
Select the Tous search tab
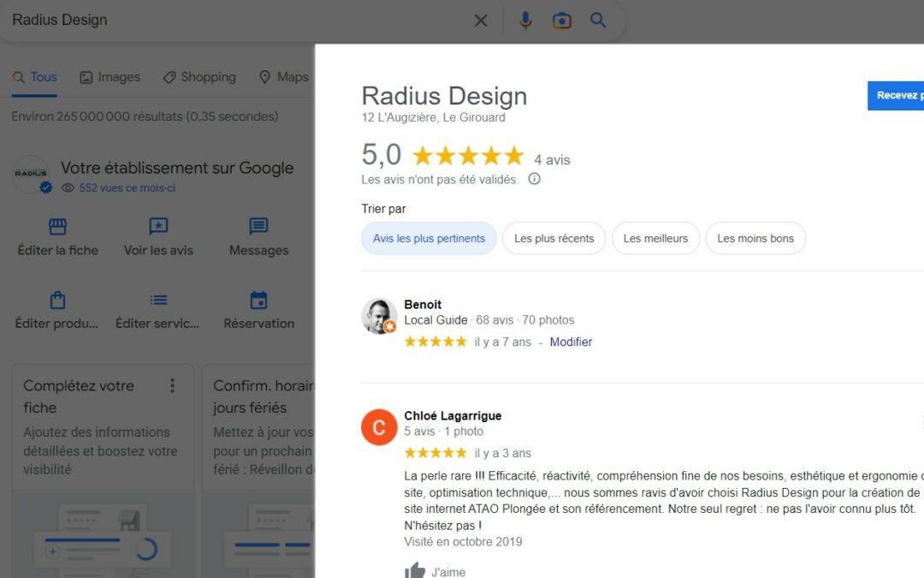(35, 77)
